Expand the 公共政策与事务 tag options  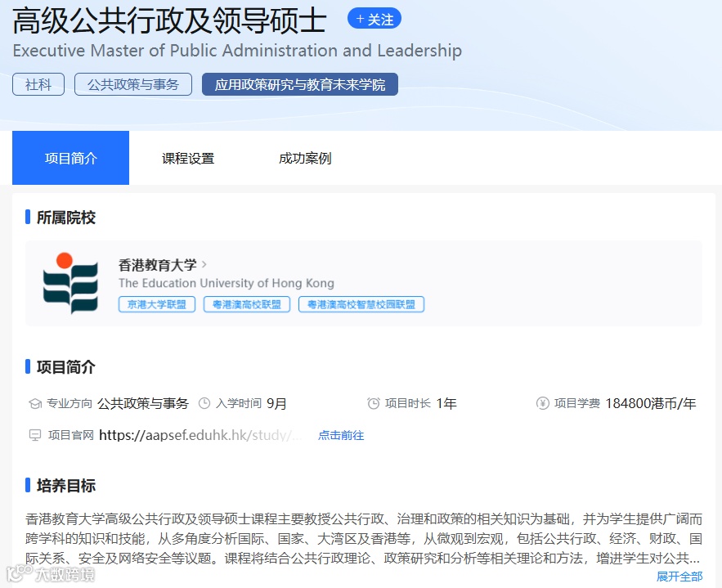click(132, 83)
